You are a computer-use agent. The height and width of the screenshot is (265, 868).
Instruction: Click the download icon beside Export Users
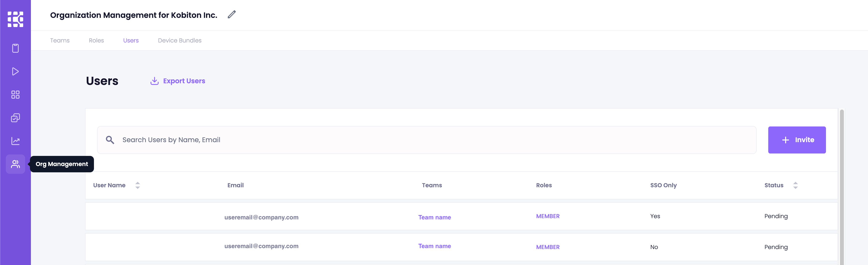pos(154,81)
